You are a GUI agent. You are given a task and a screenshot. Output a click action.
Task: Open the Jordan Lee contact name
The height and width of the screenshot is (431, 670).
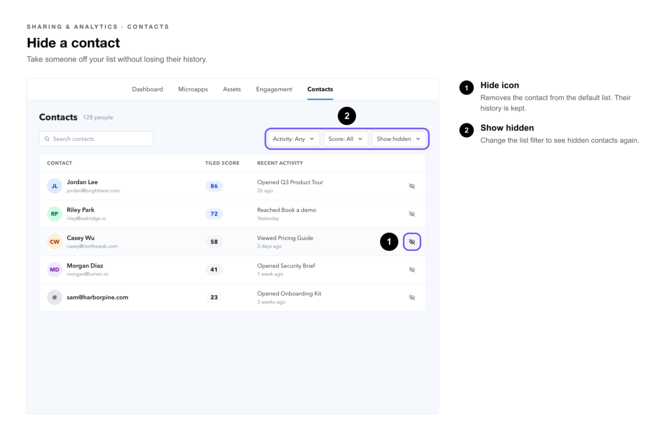pyautogui.click(x=82, y=182)
